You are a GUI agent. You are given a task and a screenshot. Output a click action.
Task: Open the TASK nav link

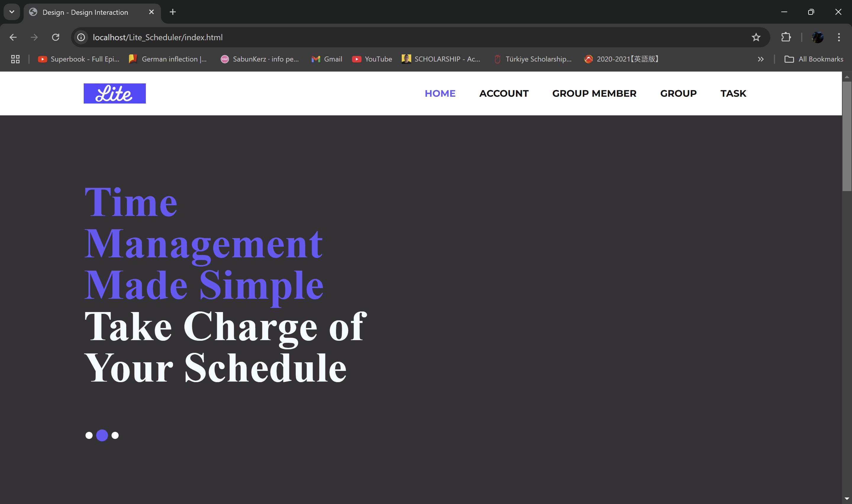click(733, 93)
